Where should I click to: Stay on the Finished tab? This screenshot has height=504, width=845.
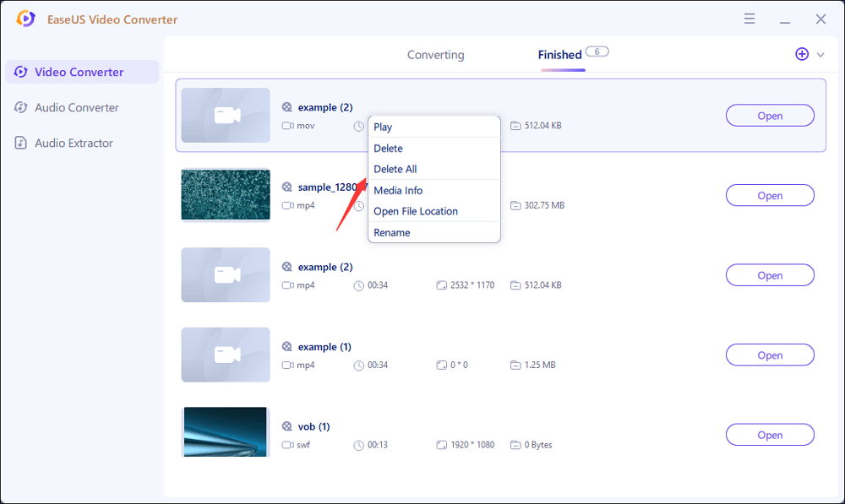pos(559,54)
